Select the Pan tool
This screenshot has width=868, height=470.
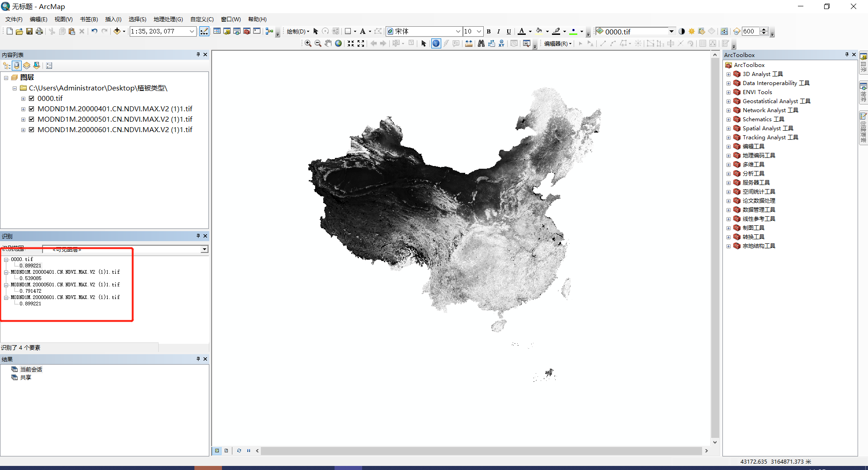(x=328, y=43)
